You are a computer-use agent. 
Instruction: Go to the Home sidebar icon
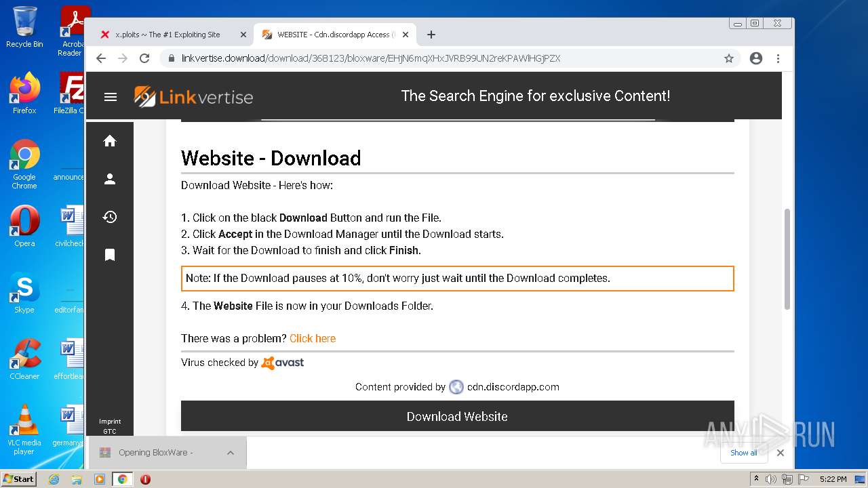[110, 141]
